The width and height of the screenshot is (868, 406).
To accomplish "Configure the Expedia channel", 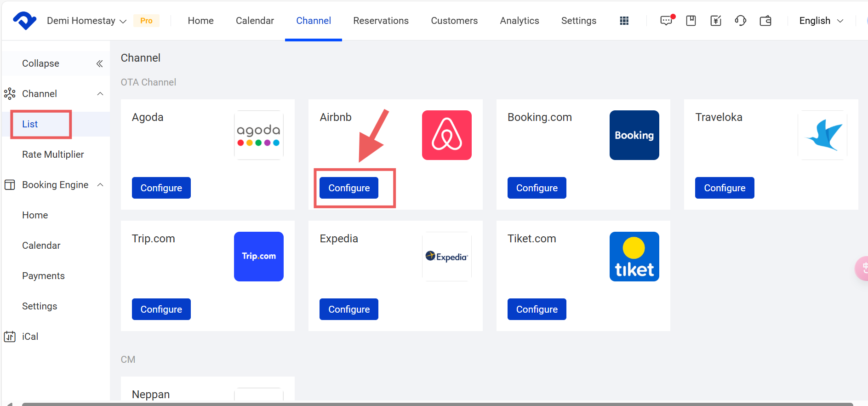I will [349, 309].
